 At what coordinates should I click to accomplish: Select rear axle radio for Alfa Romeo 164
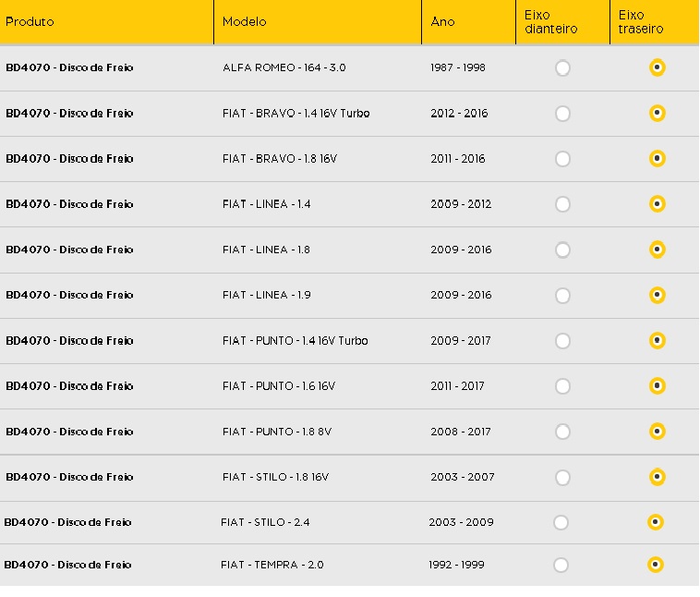click(658, 67)
